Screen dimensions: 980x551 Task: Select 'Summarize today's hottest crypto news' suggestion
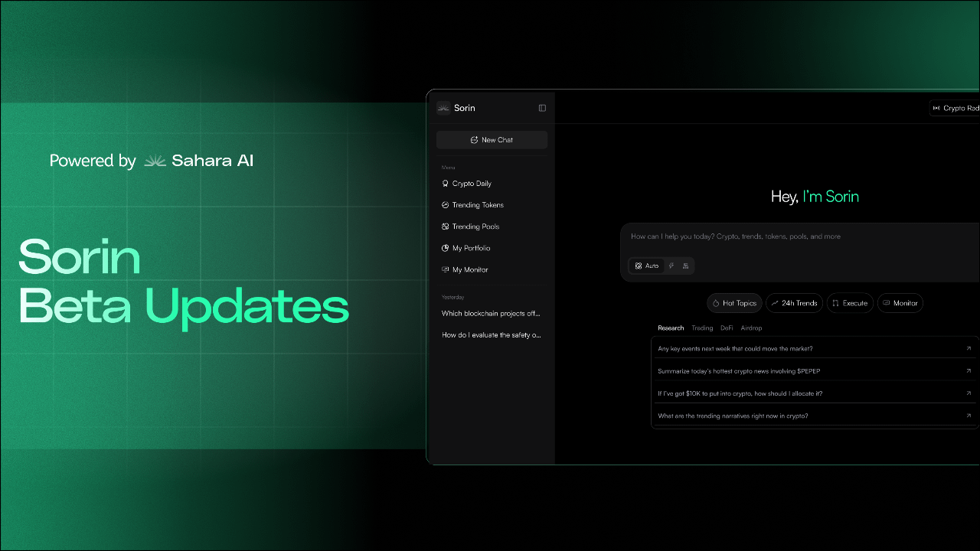[x=815, y=371]
